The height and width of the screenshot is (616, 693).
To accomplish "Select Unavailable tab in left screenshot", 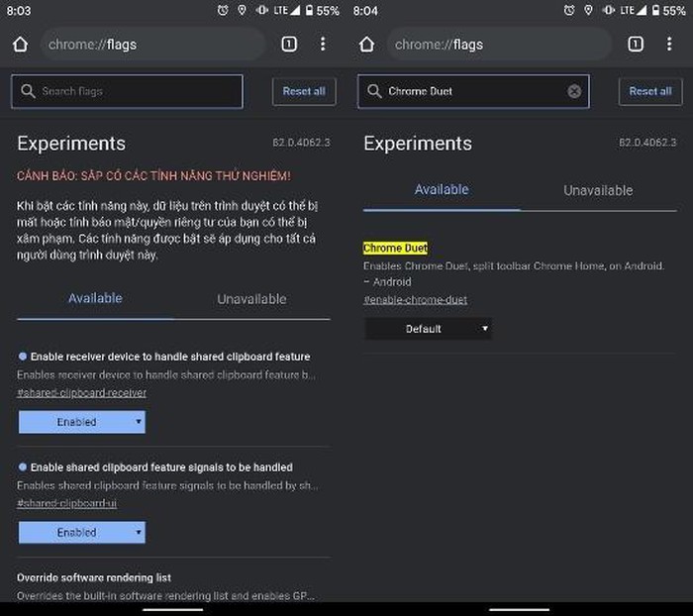I will pyautogui.click(x=251, y=299).
